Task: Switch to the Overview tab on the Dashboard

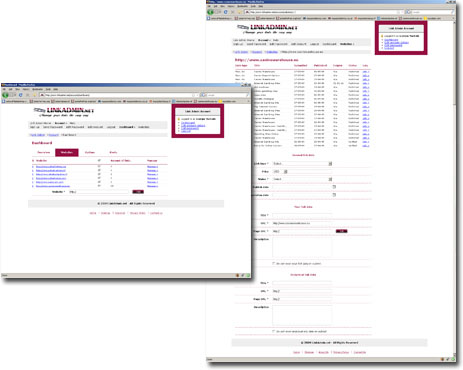Action: tap(44, 152)
